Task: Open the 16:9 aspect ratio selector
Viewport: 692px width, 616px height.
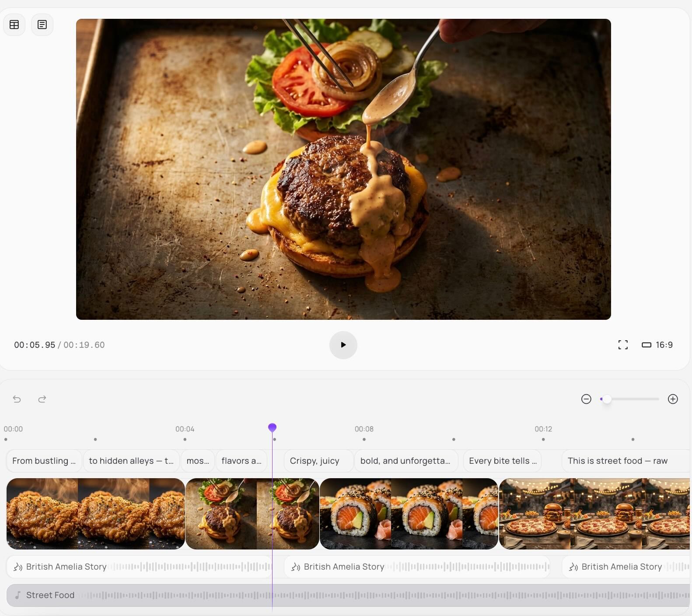Action: pyautogui.click(x=657, y=345)
